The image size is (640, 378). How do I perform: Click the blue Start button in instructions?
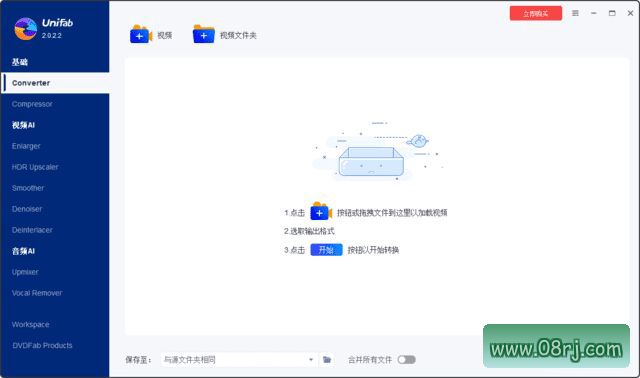click(x=326, y=250)
